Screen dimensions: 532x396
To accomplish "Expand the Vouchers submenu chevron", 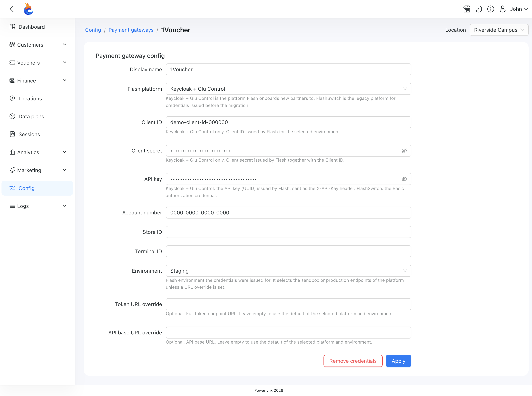I will 64,63.
